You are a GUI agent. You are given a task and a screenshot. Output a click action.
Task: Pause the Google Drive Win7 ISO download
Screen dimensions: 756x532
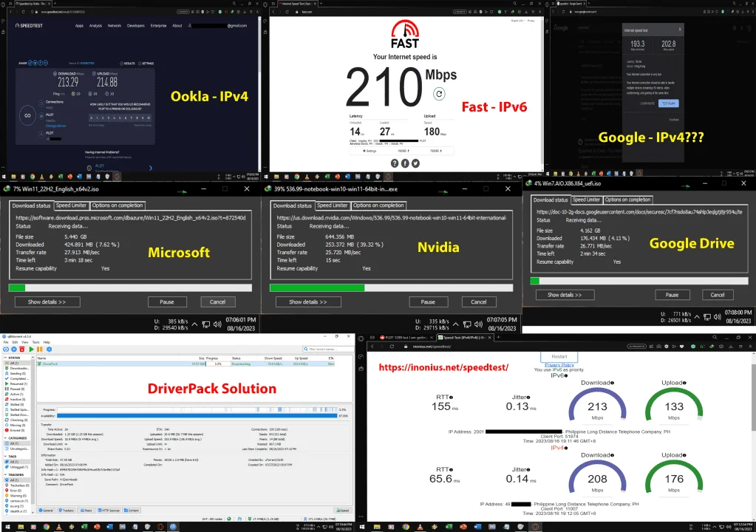point(672,295)
